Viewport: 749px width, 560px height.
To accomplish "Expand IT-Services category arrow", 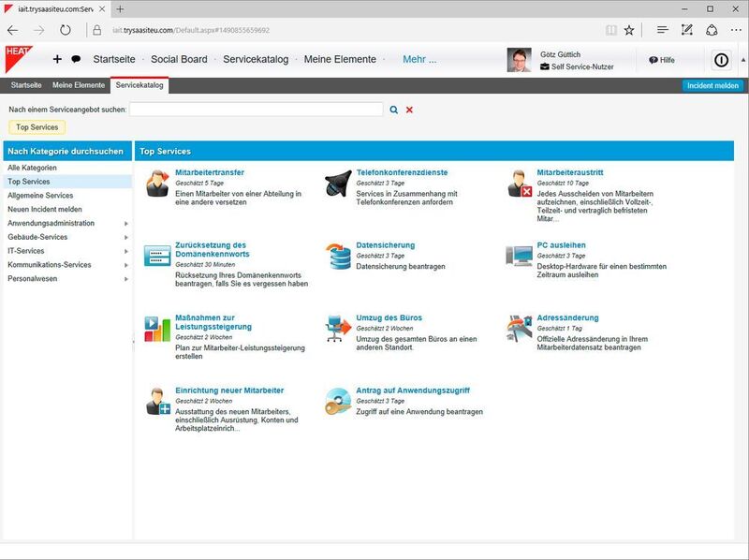I will click(126, 251).
